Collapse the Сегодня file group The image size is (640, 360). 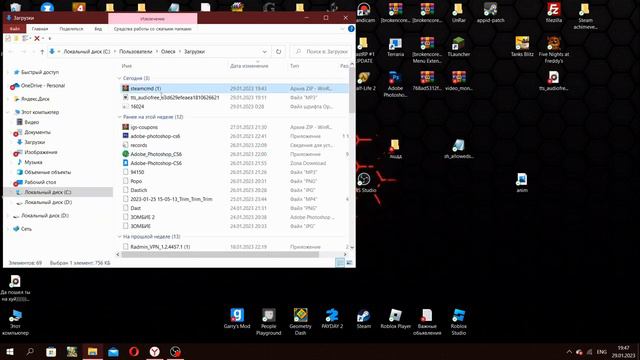(120, 78)
